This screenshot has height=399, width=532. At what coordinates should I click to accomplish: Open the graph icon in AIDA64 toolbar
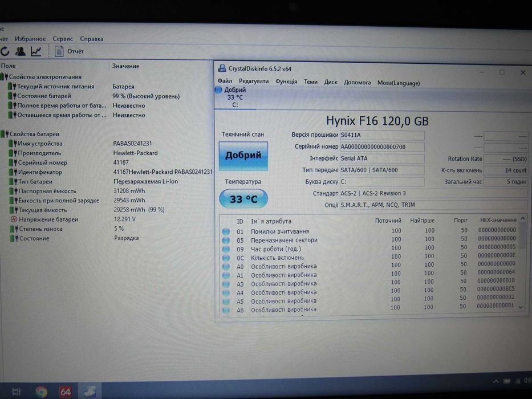tap(36, 51)
